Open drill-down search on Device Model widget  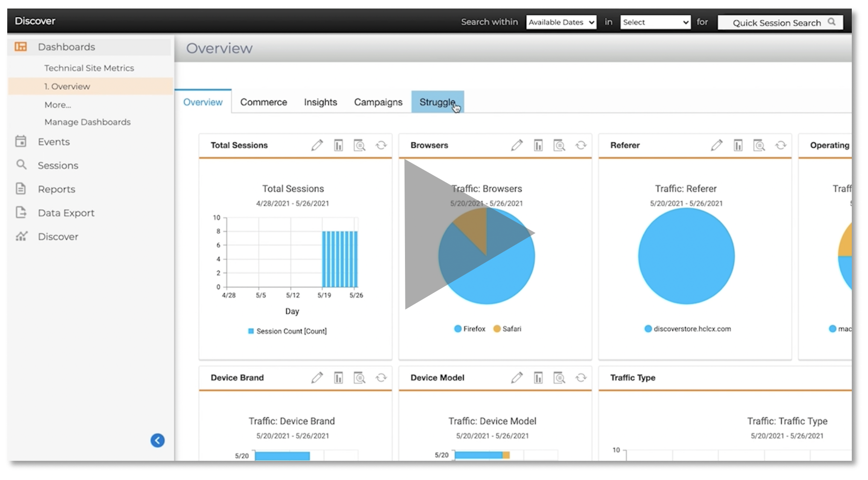(559, 378)
